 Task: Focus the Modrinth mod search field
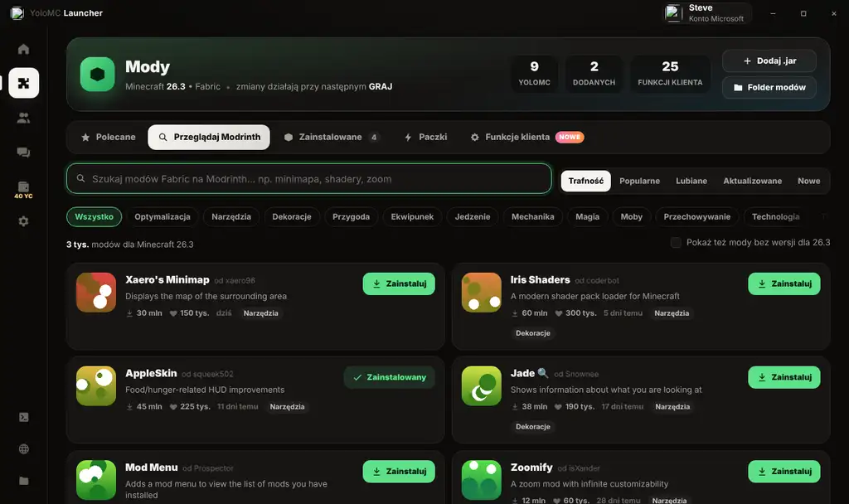pos(309,179)
